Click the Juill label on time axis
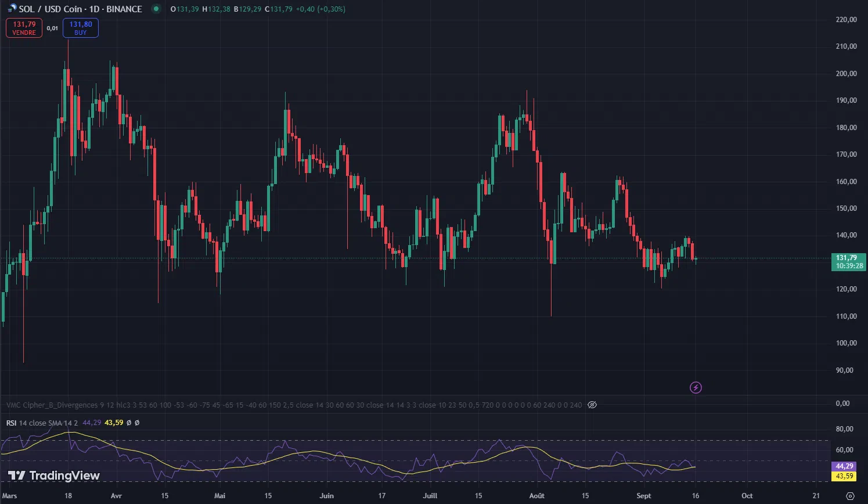This screenshot has height=504, width=868. coord(430,496)
